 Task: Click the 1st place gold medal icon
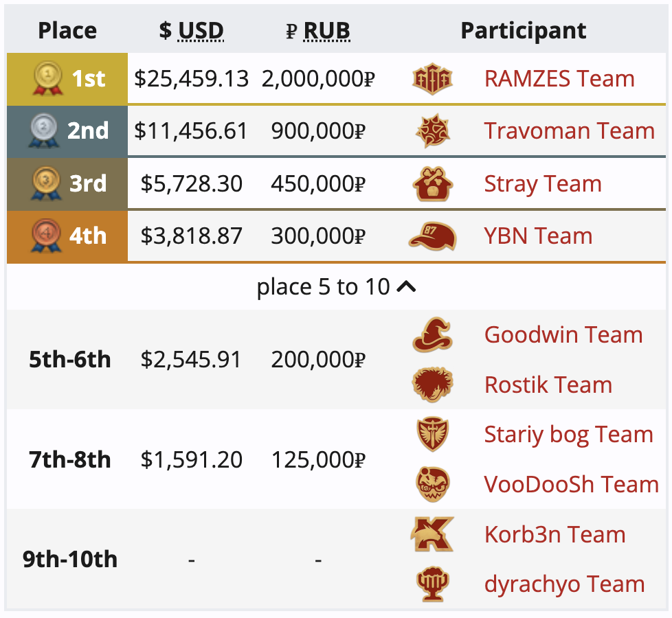[x=47, y=78]
